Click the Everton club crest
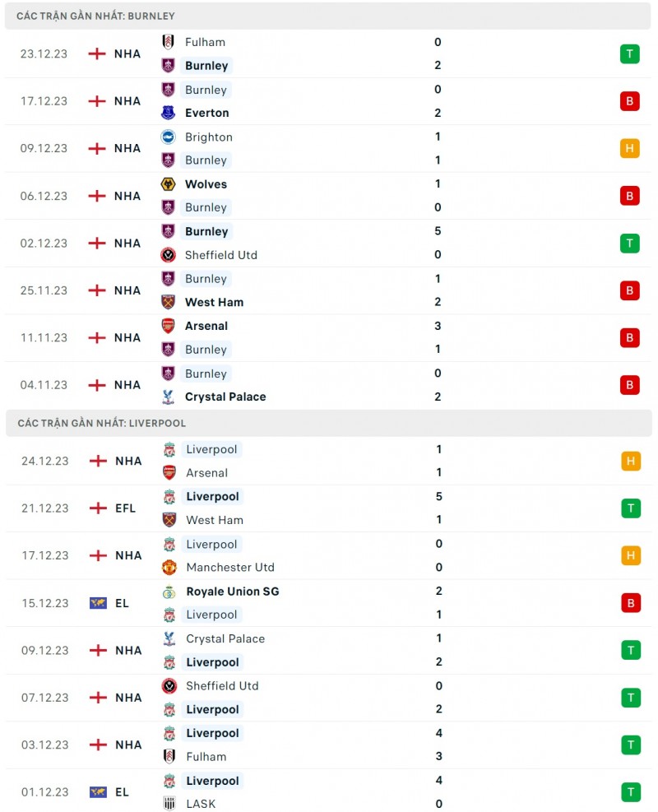This screenshot has width=658, height=812. [168, 113]
